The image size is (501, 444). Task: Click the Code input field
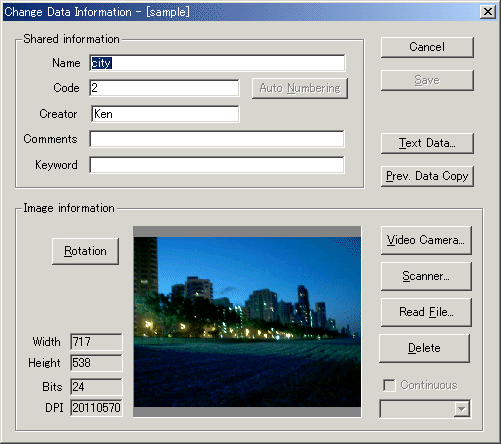tap(164, 88)
